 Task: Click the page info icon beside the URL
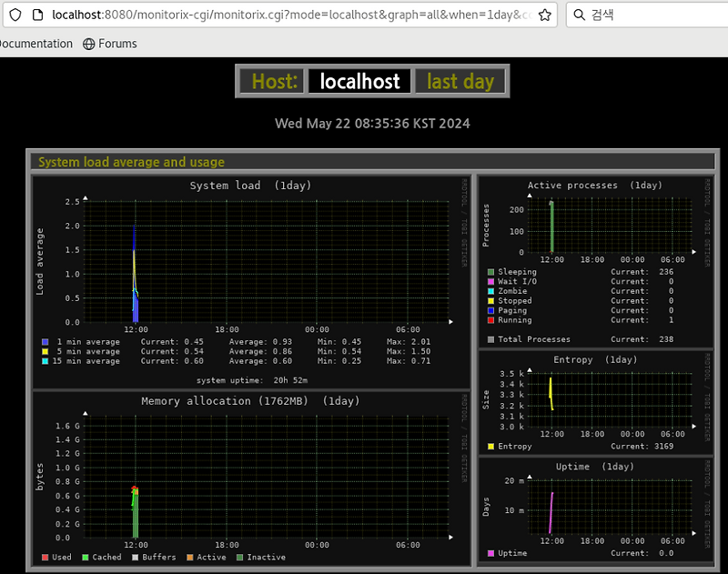pos(37,15)
